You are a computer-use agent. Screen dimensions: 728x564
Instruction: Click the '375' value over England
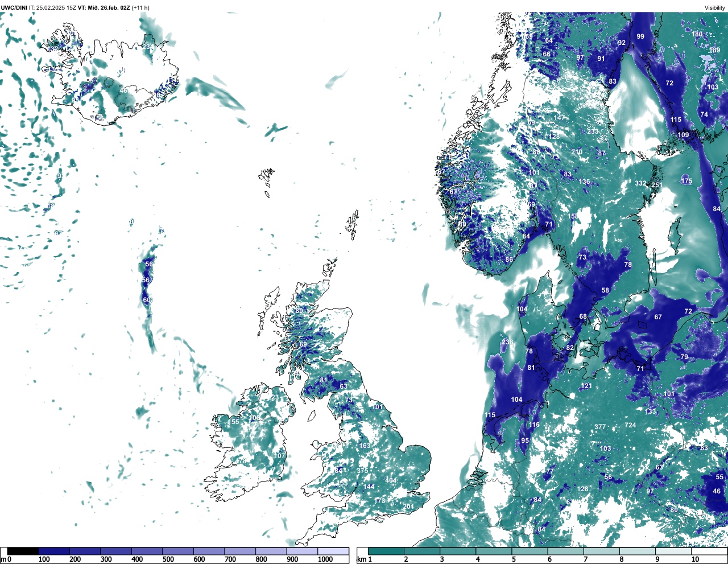click(x=362, y=471)
